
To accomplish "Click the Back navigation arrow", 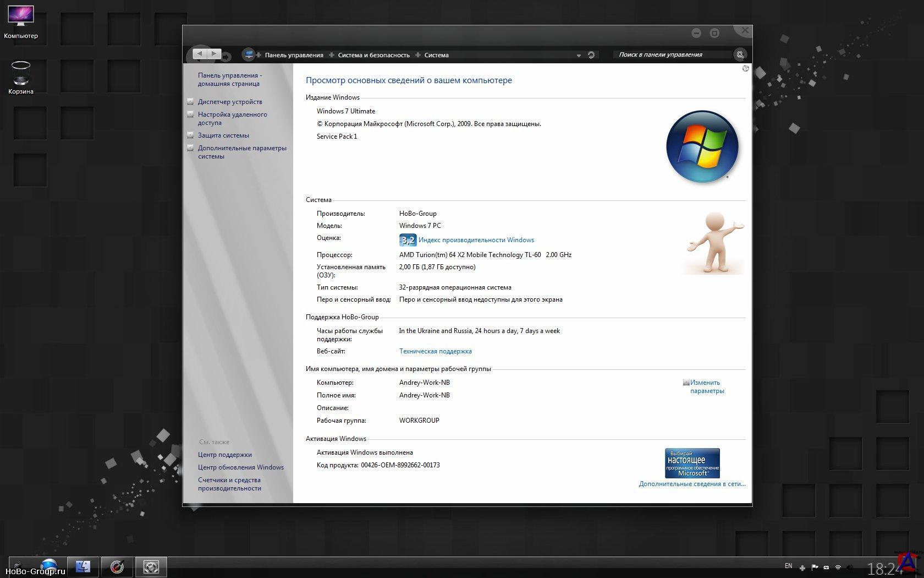I will [x=199, y=54].
